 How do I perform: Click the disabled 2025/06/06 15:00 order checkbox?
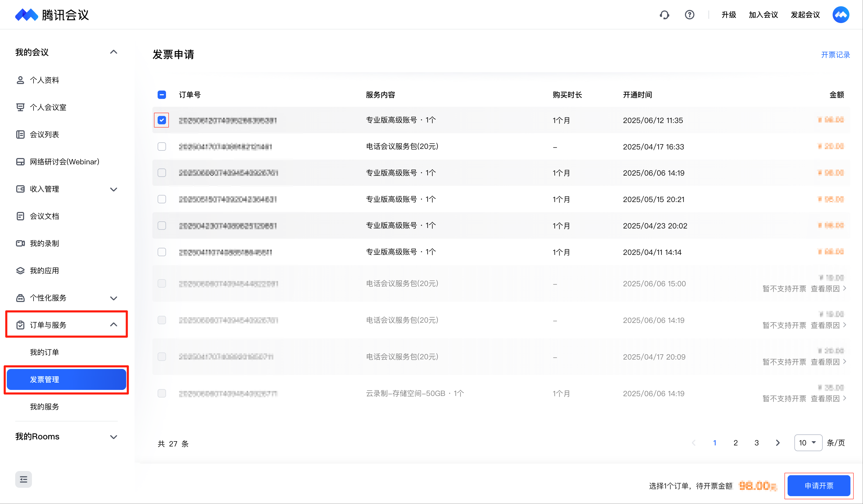click(x=162, y=283)
